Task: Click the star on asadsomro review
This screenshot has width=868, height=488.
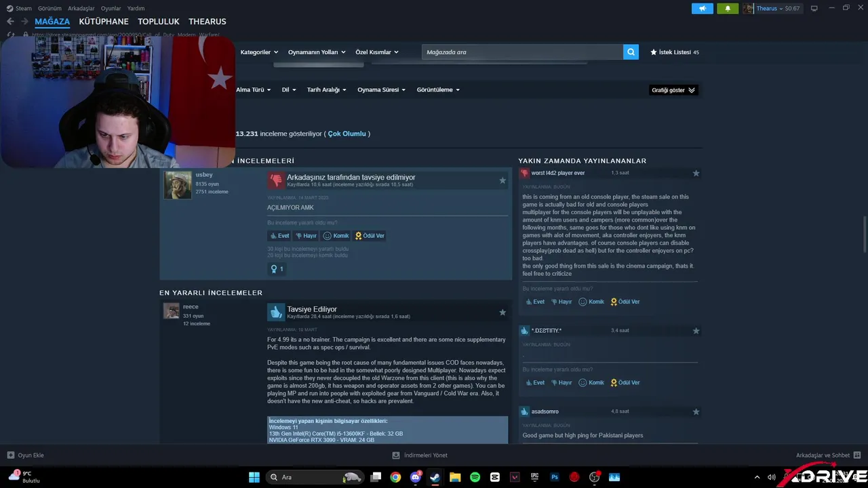Action: (x=696, y=411)
